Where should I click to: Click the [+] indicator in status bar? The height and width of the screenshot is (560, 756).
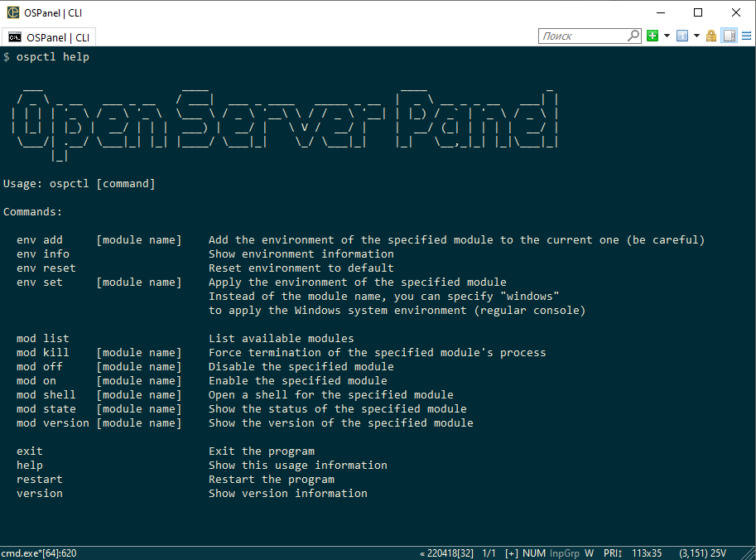[x=511, y=553]
